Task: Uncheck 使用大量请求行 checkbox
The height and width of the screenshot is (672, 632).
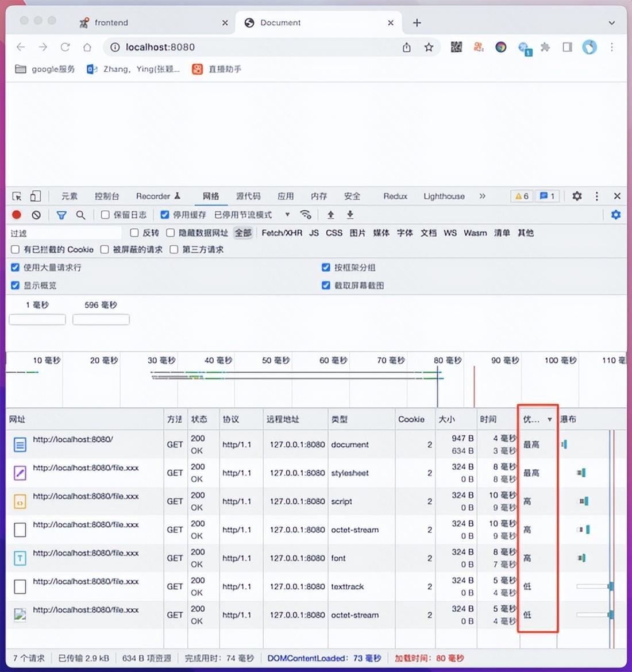Action: pos(15,268)
